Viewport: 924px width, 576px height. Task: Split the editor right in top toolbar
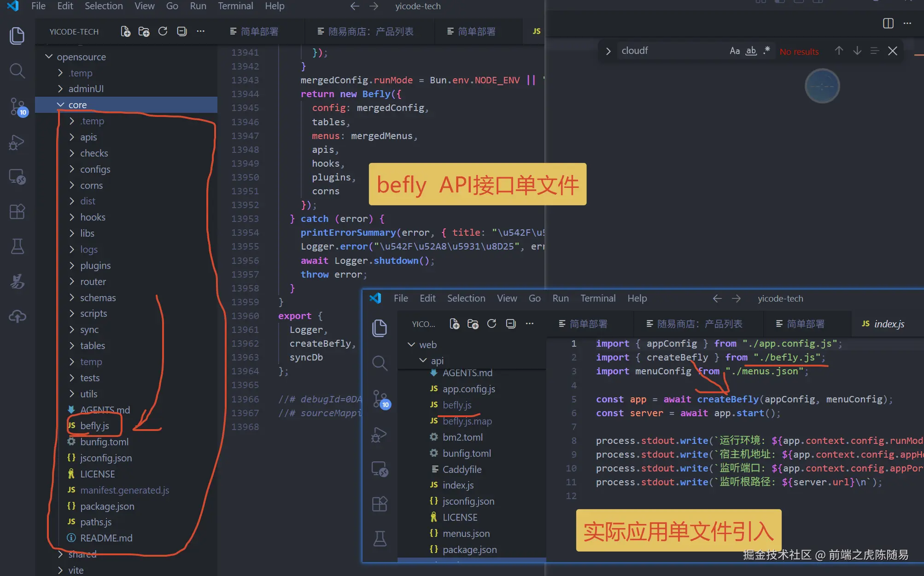point(889,23)
